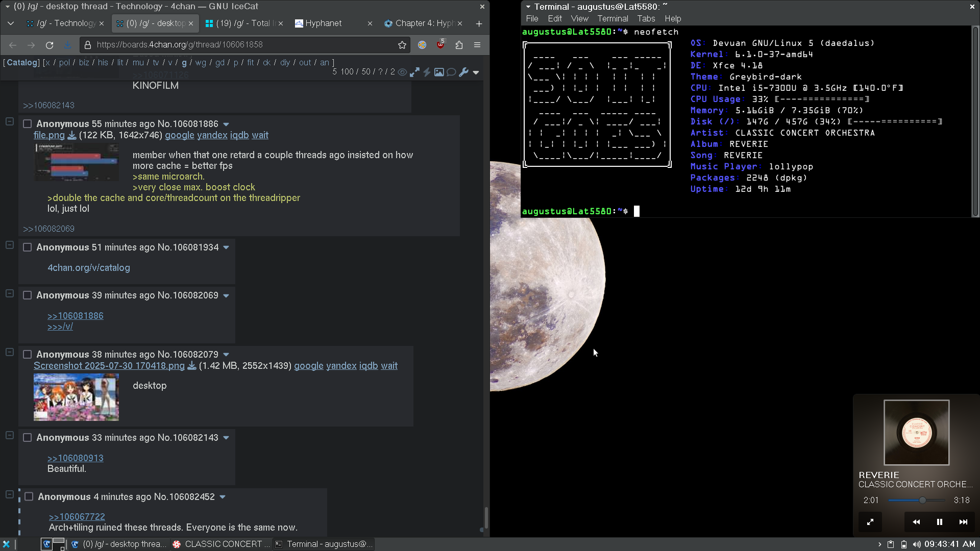The height and width of the screenshot is (551, 980).
Task: Open the list-all-tabs chevron in IceCat
Action: 11,23
